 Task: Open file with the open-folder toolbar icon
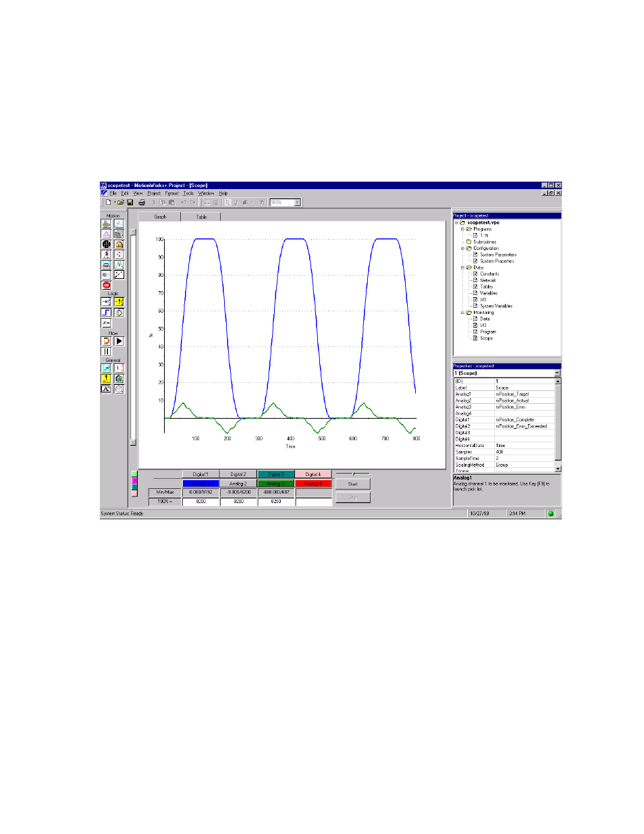click(x=121, y=203)
